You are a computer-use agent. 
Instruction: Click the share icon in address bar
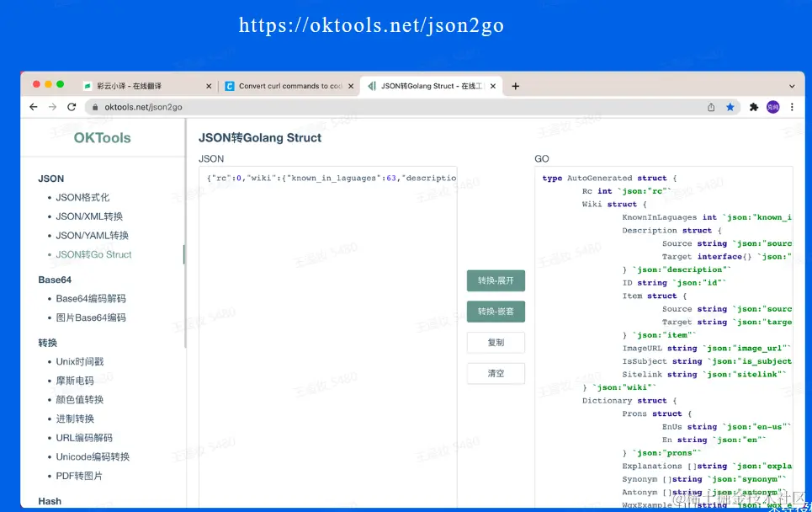click(711, 107)
